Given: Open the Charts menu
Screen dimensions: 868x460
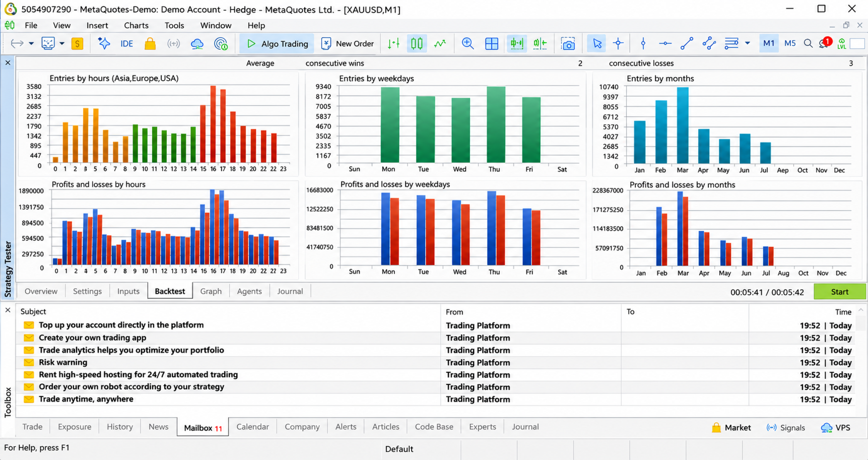Looking at the screenshot, I should [x=136, y=25].
